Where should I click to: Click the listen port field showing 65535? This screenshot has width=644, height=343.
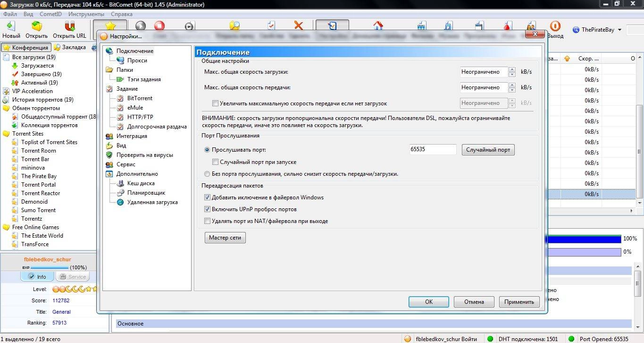click(433, 150)
